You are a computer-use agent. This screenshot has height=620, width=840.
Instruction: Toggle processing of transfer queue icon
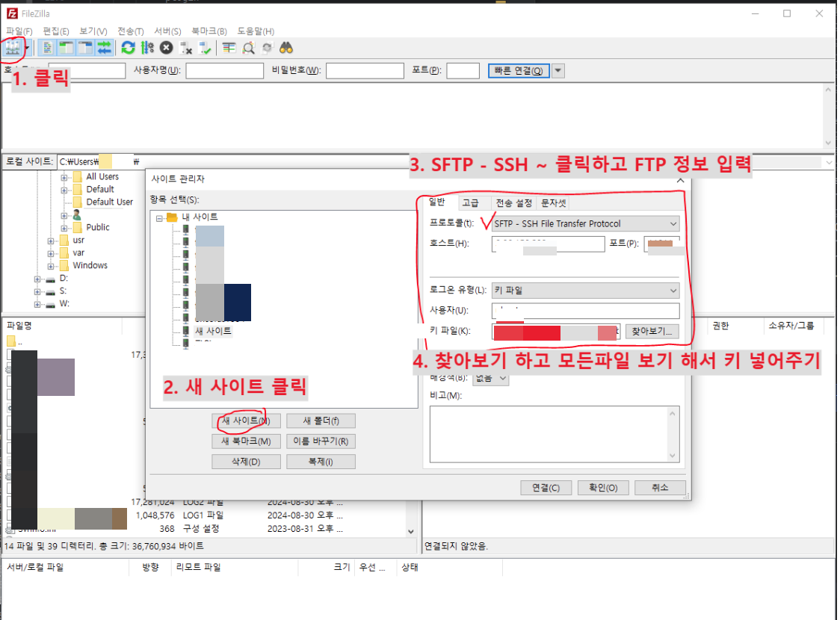pos(147,49)
